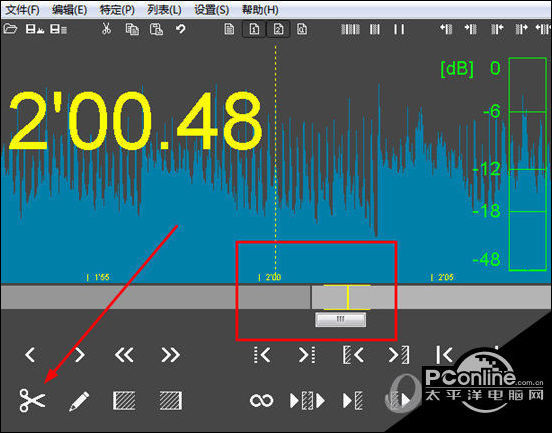Image resolution: width=552 pixels, height=433 pixels.
Task: Click the small cut scissors in top toolbar
Action: (x=106, y=29)
